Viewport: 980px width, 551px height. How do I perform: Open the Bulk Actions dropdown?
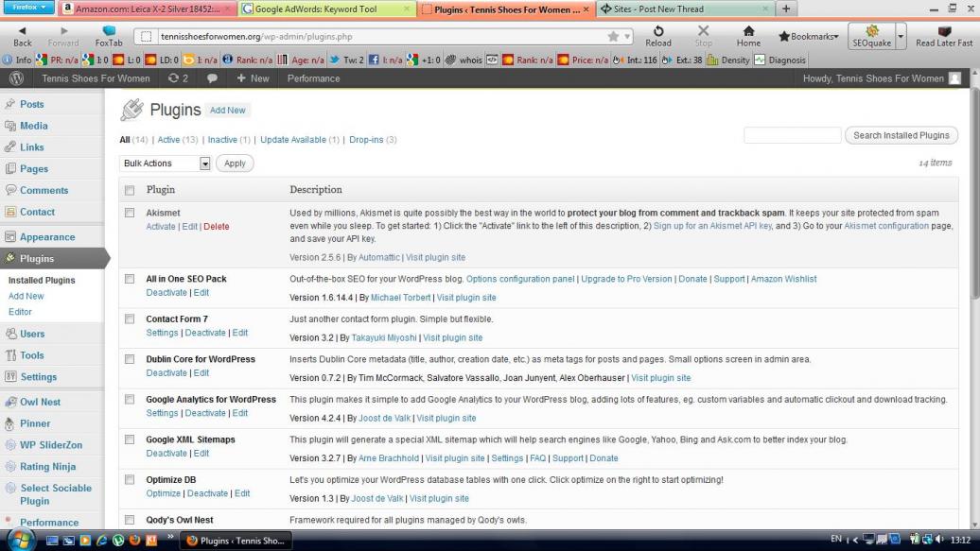pyautogui.click(x=165, y=164)
